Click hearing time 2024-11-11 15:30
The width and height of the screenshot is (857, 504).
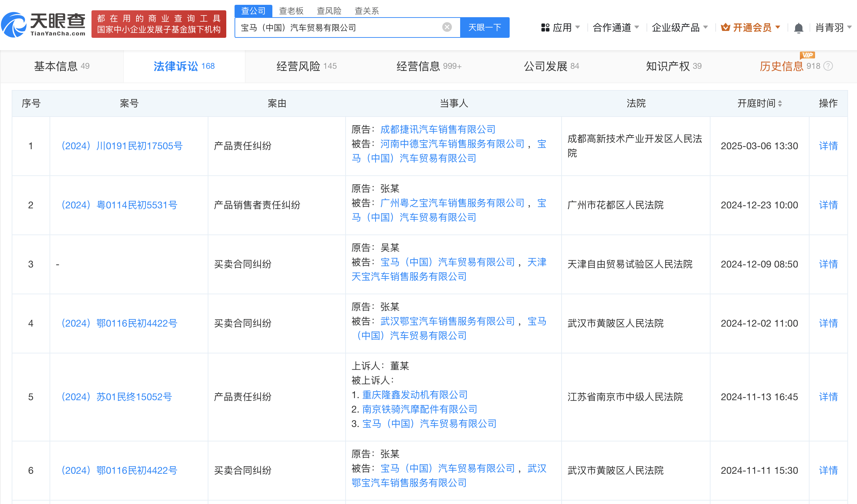click(759, 470)
